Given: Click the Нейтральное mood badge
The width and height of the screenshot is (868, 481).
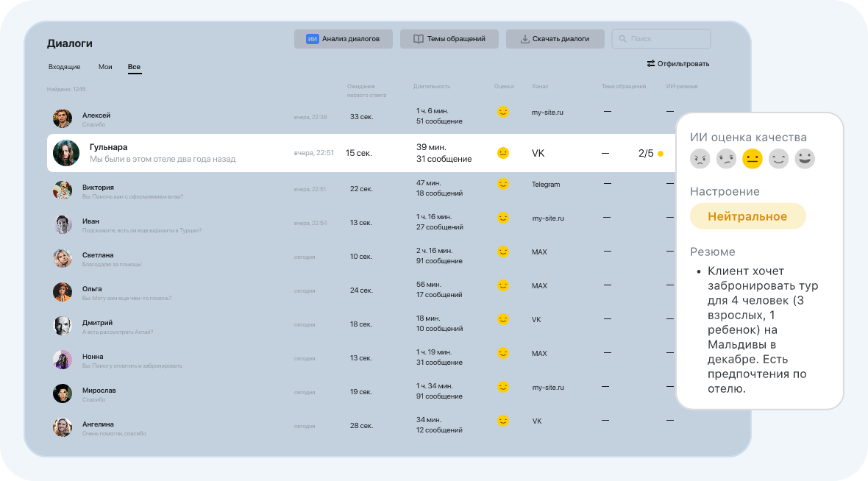Looking at the screenshot, I should tap(747, 216).
